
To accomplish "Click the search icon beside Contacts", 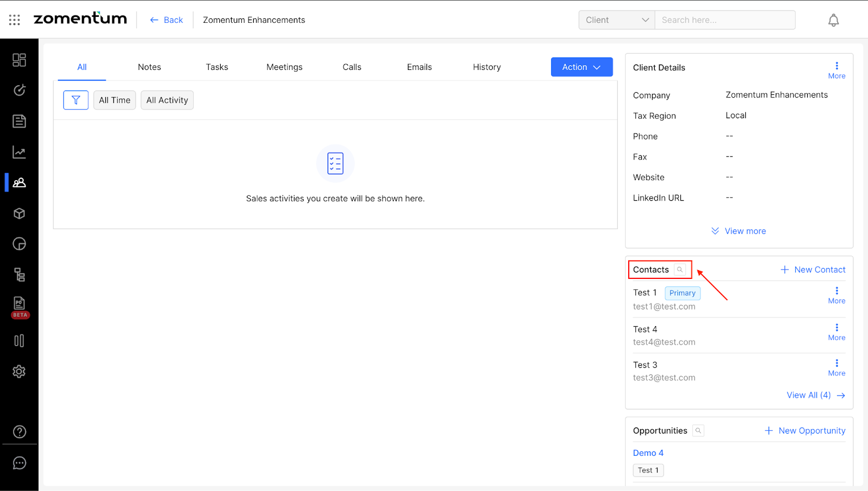I will [x=680, y=270].
